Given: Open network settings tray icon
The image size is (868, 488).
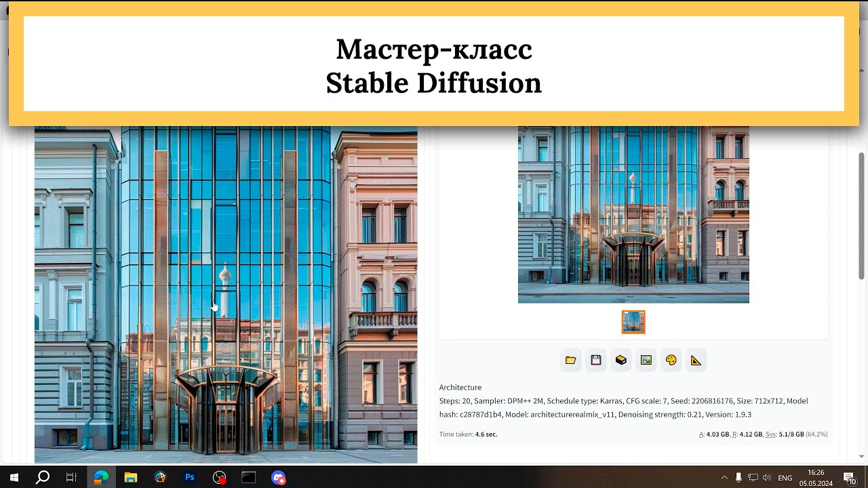Looking at the screenshot, I should (x=753, y=477).
